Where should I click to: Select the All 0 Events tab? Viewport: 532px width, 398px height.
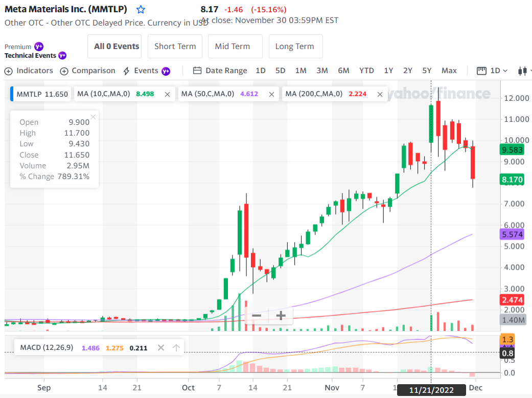[x=114, y=46]
